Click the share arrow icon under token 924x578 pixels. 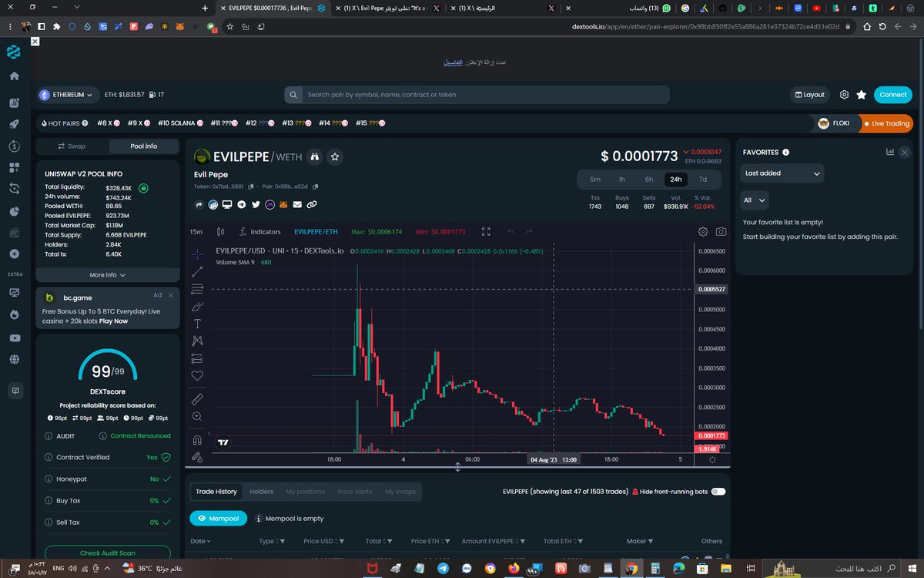[199, 205]
